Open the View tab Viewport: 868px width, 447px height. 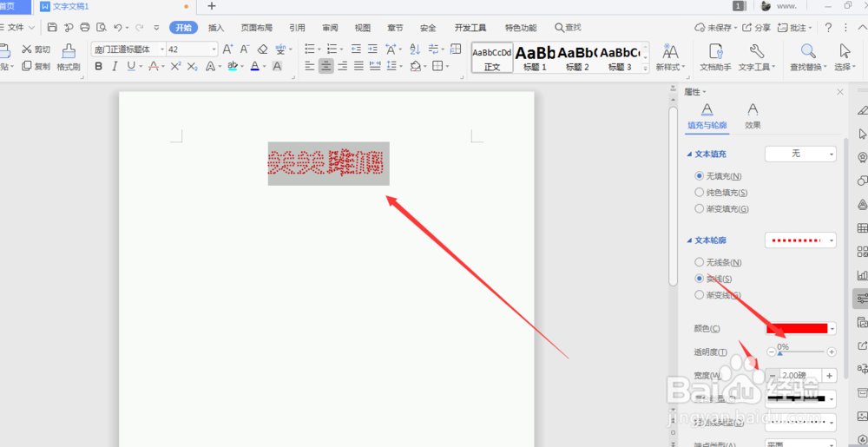point(363,28)
